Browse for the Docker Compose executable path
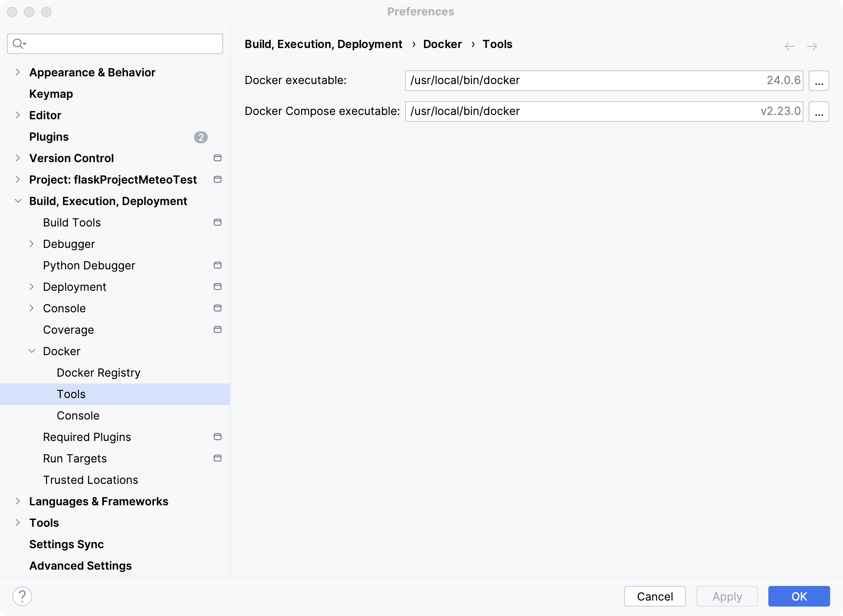This screenshot has width=843, height=616. point(819,112)
